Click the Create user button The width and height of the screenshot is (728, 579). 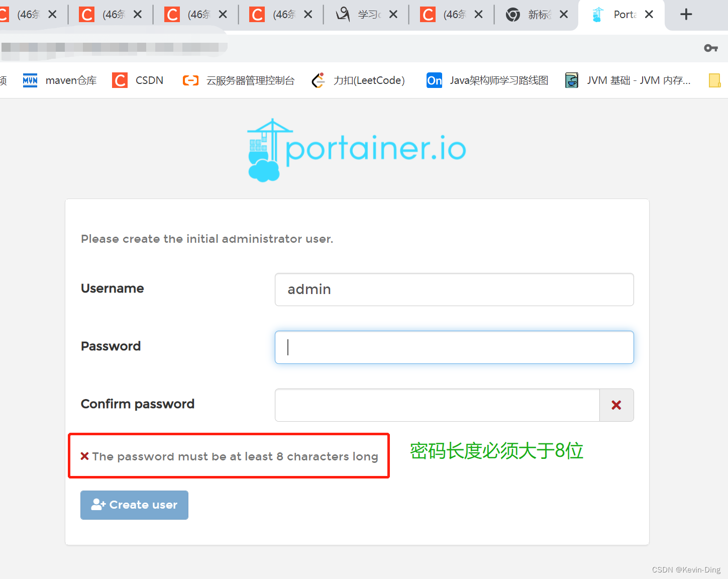click(x=134, y=505)
